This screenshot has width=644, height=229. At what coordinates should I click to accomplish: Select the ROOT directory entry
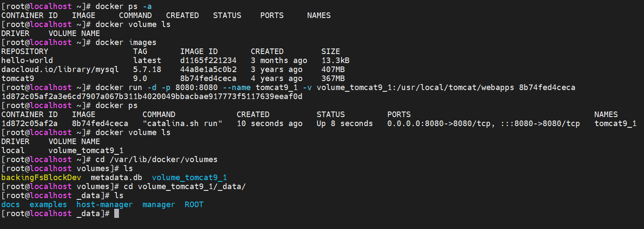[194, 205]
